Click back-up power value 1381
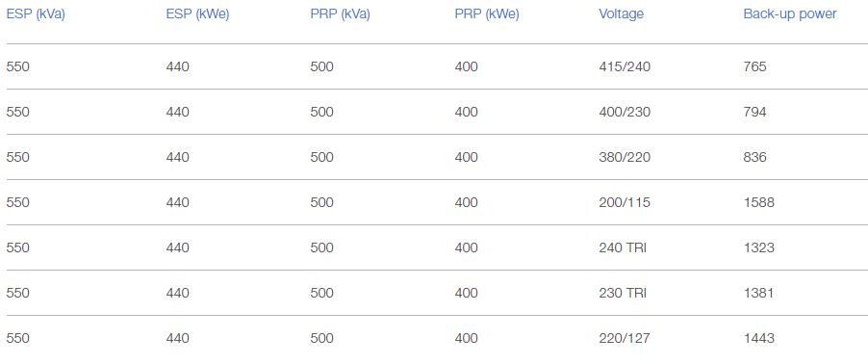The image size is (868, 364). pos(759,293)
